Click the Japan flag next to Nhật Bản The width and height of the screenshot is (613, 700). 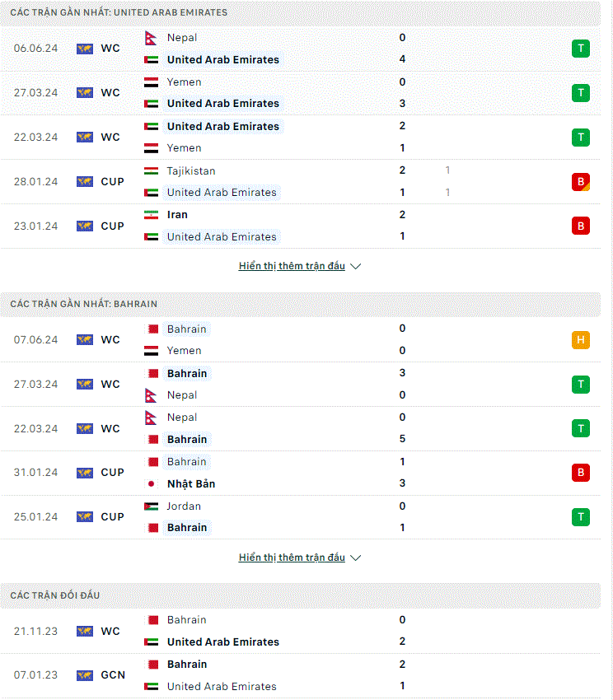pyautogui.click(x=151, y=484)
